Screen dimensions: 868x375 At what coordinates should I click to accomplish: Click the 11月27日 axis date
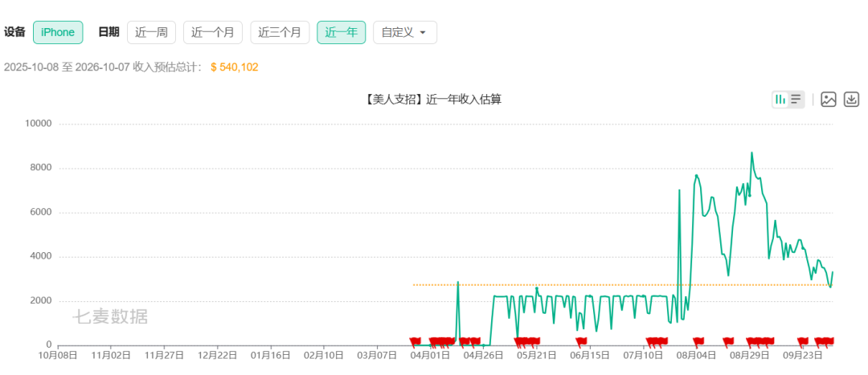(164, 356)
